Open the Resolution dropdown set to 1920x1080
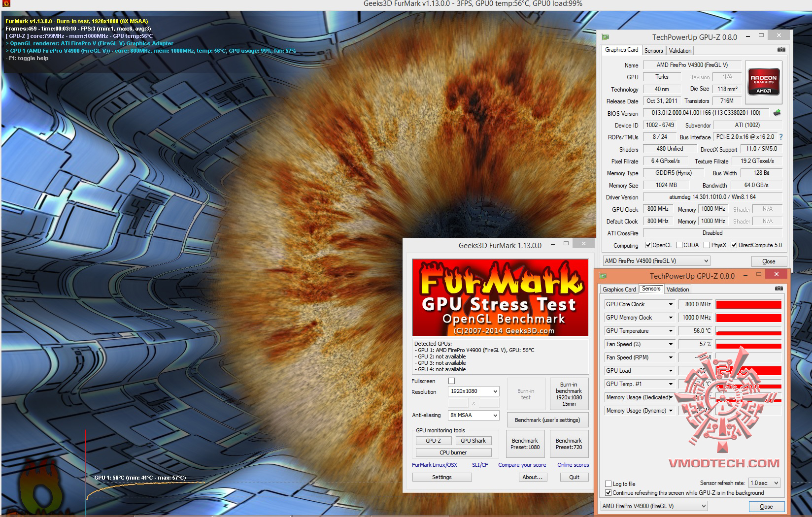Viewport: 812px width, 517px height. 474,391
